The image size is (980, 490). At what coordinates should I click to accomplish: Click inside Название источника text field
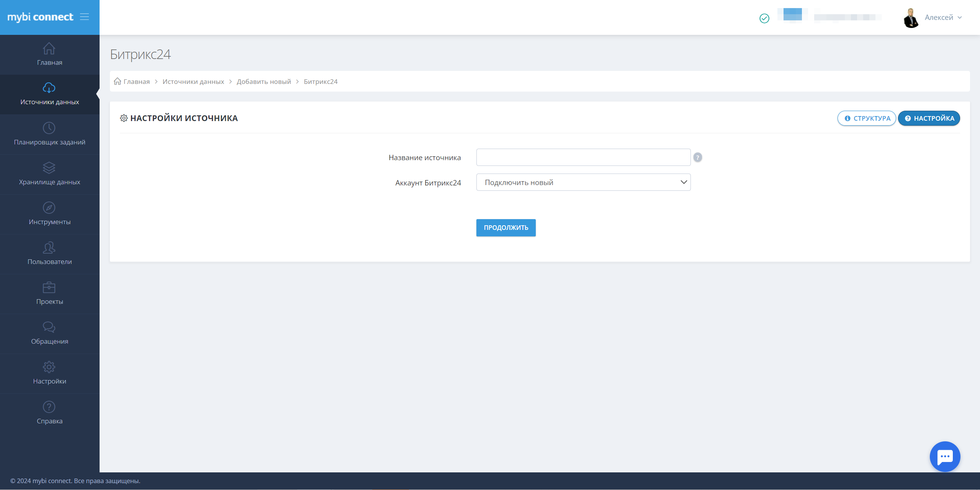583,157
